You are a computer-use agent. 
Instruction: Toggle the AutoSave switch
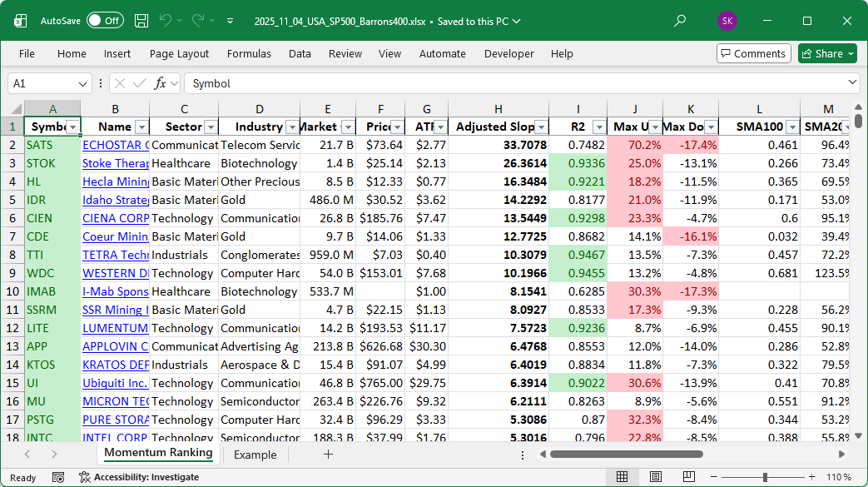[105, 21]
